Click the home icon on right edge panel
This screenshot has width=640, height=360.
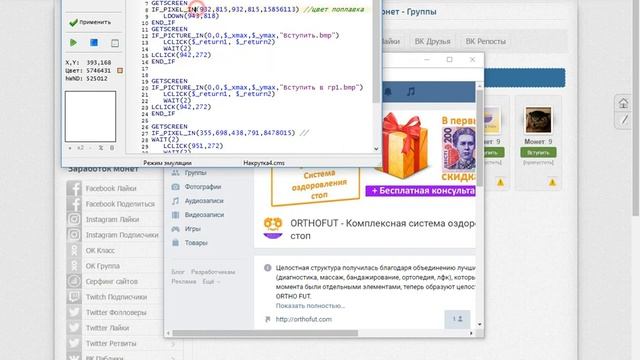[x=623, y=103]
